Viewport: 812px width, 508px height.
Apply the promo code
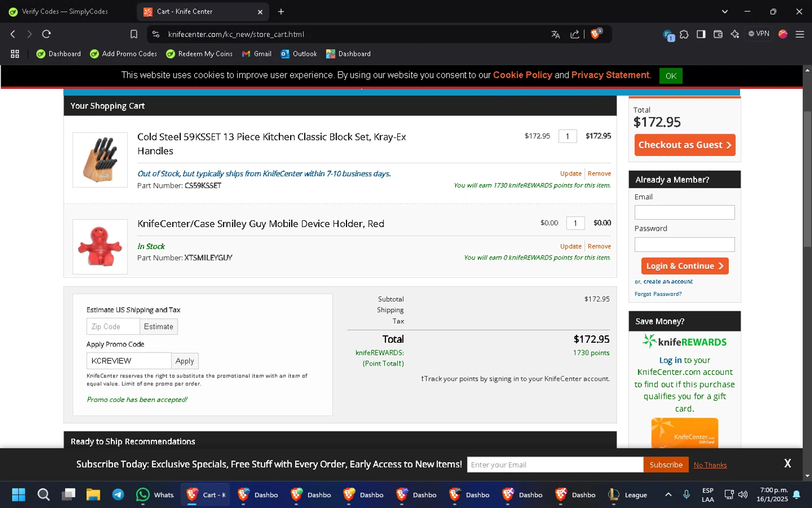[185, 361]
